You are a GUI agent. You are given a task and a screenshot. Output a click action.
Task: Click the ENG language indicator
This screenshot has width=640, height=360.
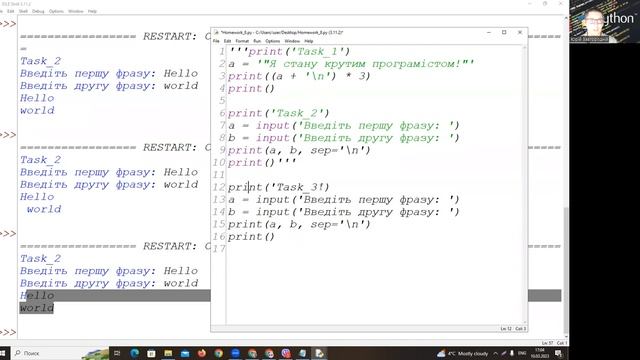coord(522,353)
